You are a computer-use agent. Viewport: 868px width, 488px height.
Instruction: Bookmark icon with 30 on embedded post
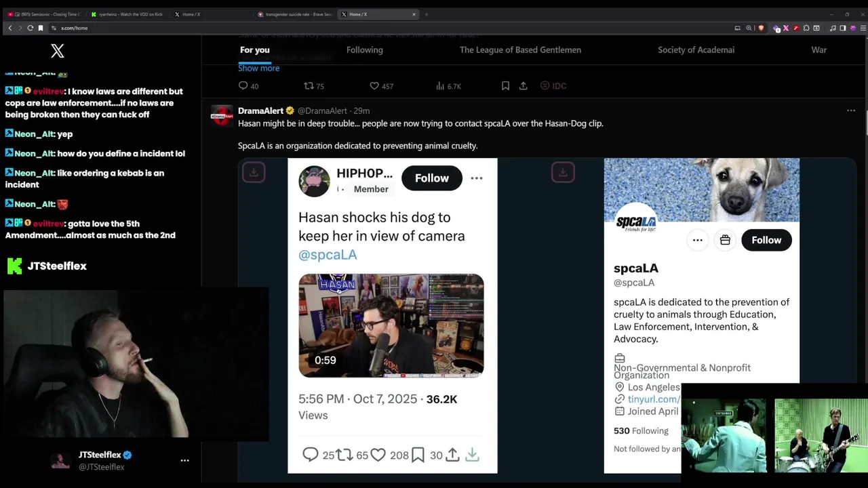pos(418,455)
